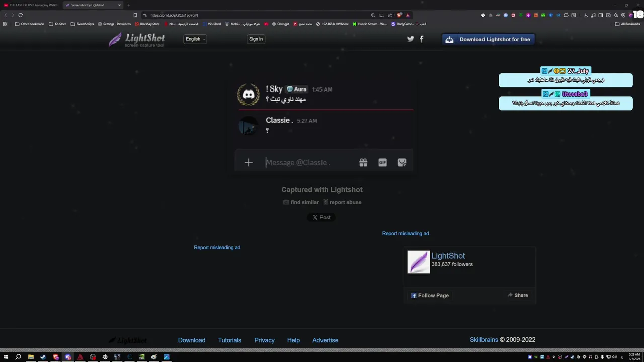Switch to THE LAST OF US 2 Gameplay tab
644x362 pixels.
[x=31, y=5]
